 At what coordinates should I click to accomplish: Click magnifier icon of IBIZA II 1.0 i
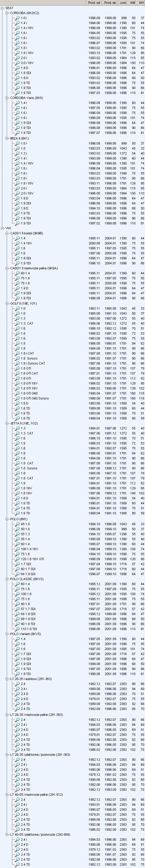point(18,143)
